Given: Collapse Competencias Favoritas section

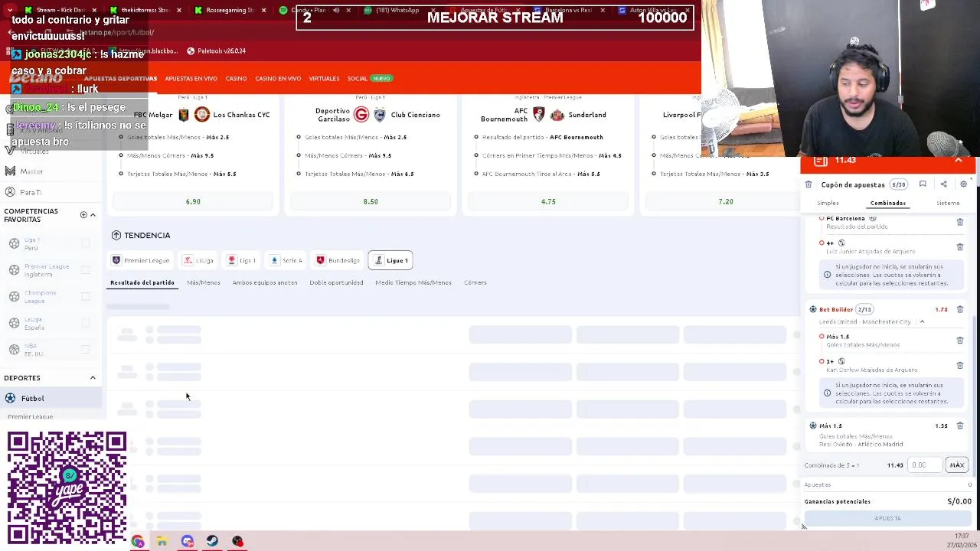Looking at the screenshot, I should pos(93,214).
